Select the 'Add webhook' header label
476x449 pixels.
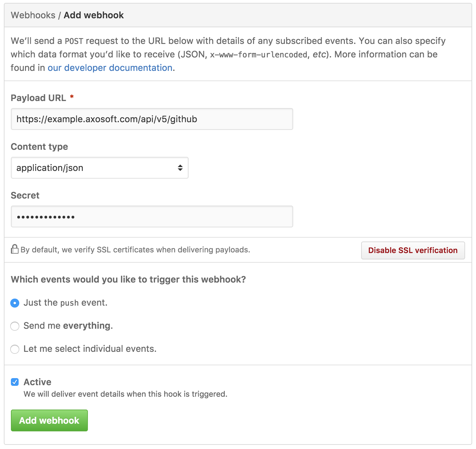click(x=93, y=15)
